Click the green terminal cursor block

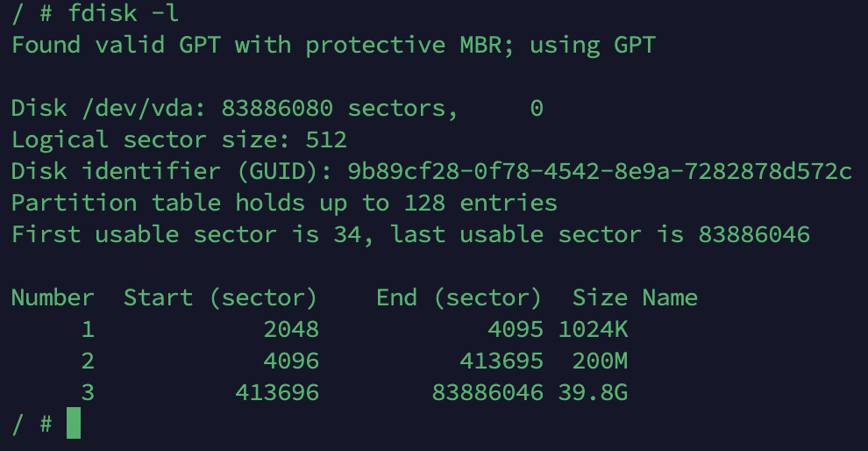coord(74,423)
